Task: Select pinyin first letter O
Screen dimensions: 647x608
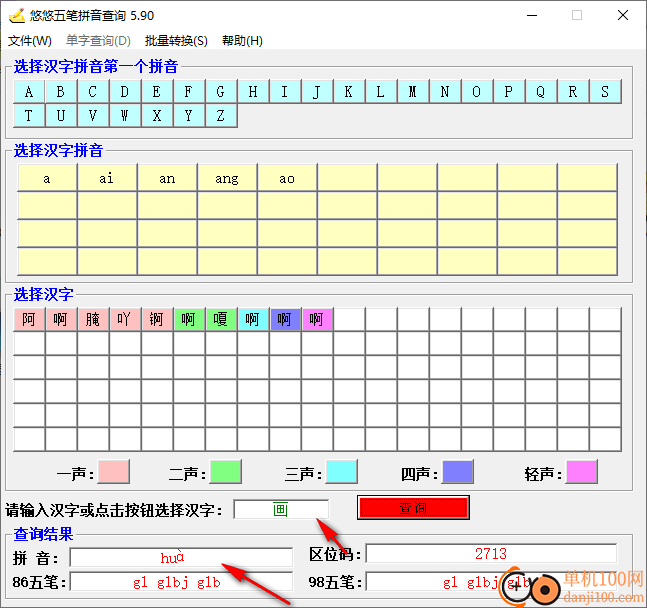Action: coord(477,92)
